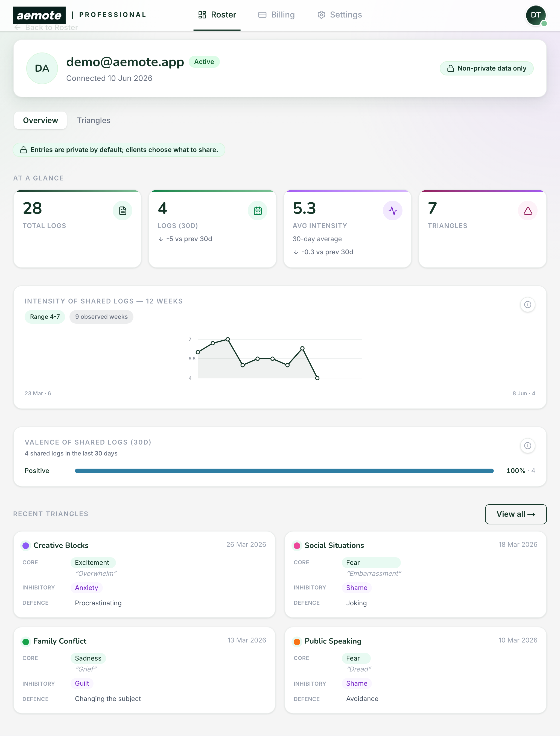560x736 pixels.
Task: Click the 28 Total Logs card
Action: (x=77, y=229)
